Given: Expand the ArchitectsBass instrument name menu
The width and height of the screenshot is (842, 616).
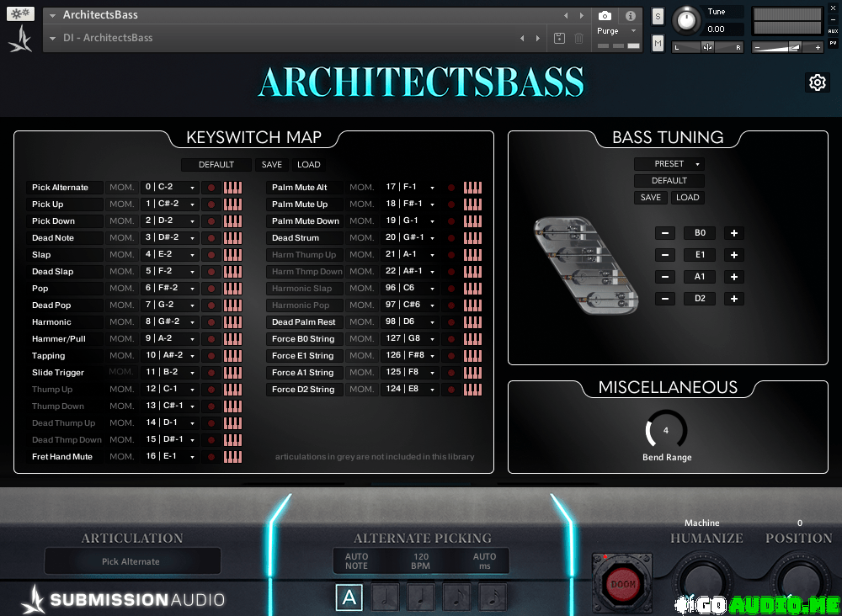Looking at the screenshot, I should (x=52, y=15).
